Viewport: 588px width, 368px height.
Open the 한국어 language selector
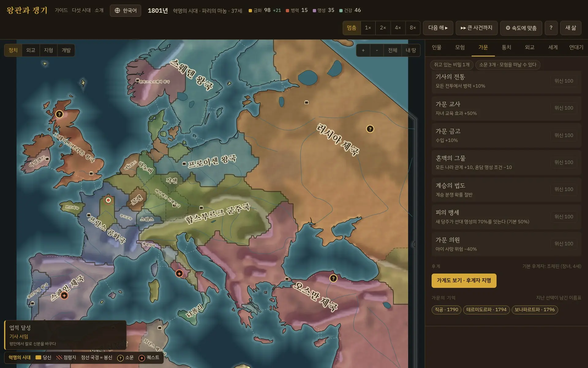(x=126, y=10)
